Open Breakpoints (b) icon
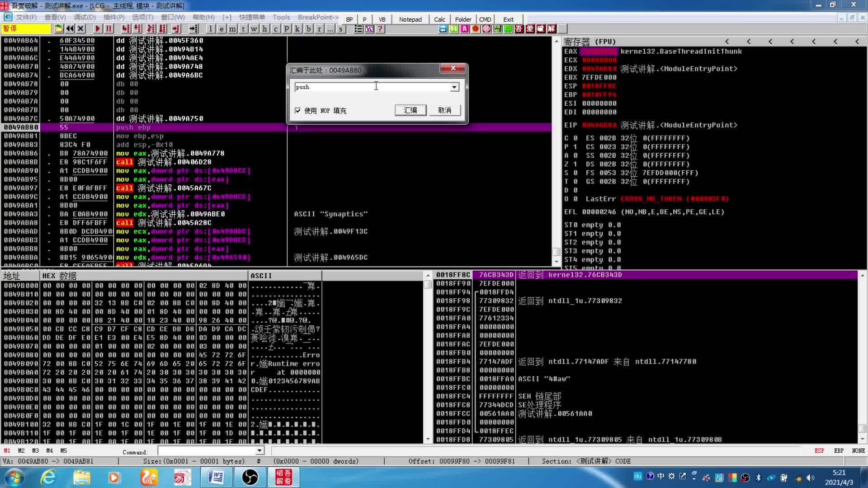 tap(308, 29)
